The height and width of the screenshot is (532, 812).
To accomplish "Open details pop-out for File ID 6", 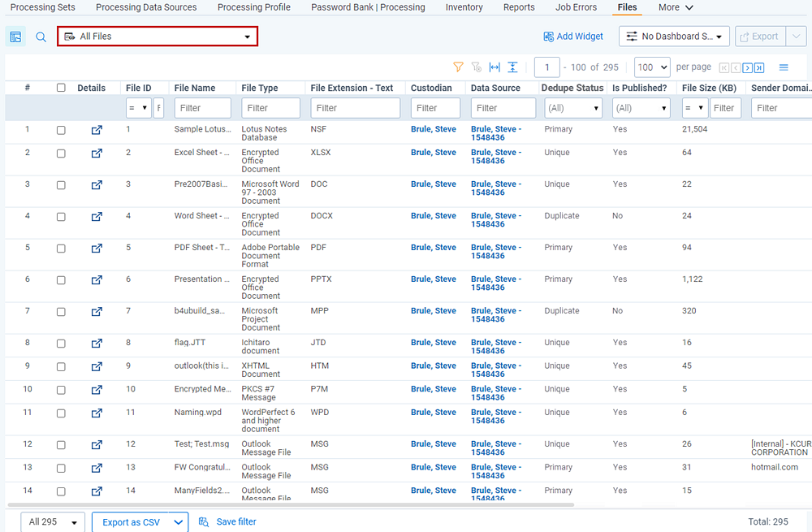I will click(x=97, y=279).
